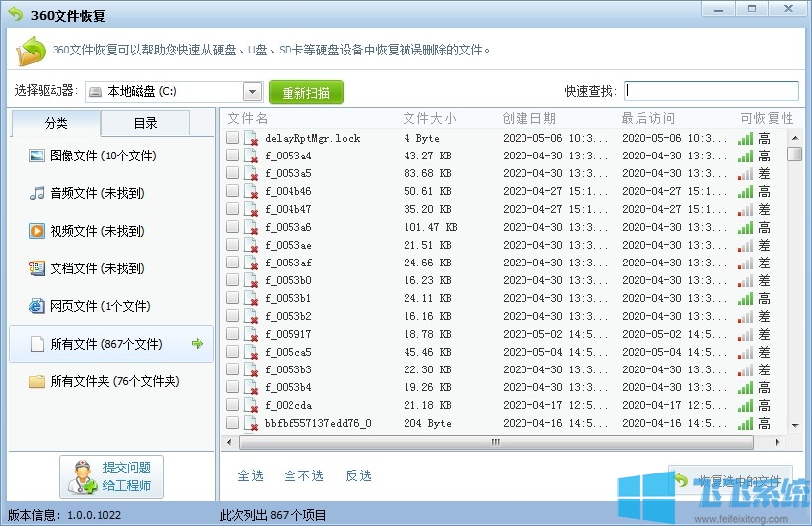Image resolution: width=812 pixels, height=526 pixels.
Task: Click the recoverability signal bars for f_0053b1
Action: point(746,298)
